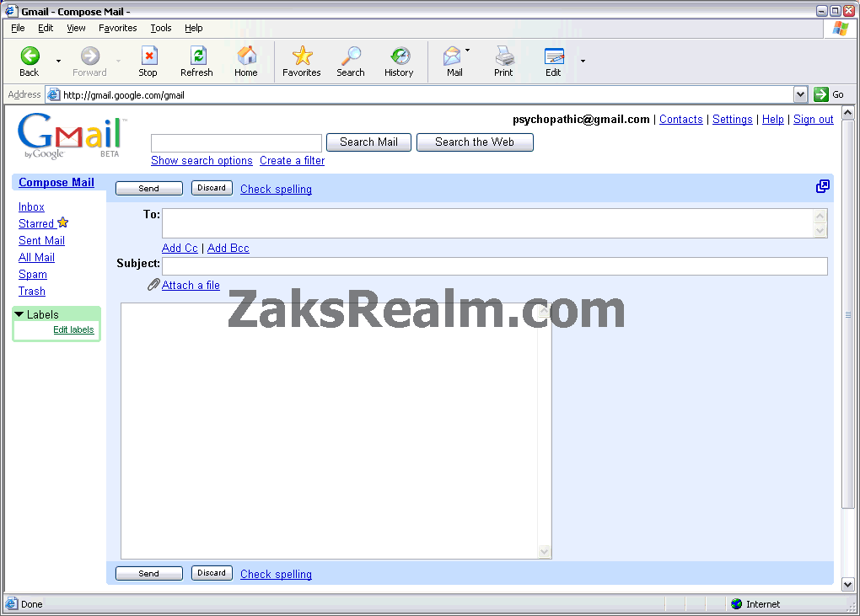
Task: Go to the Home page icon
Action: pos(246,56)
